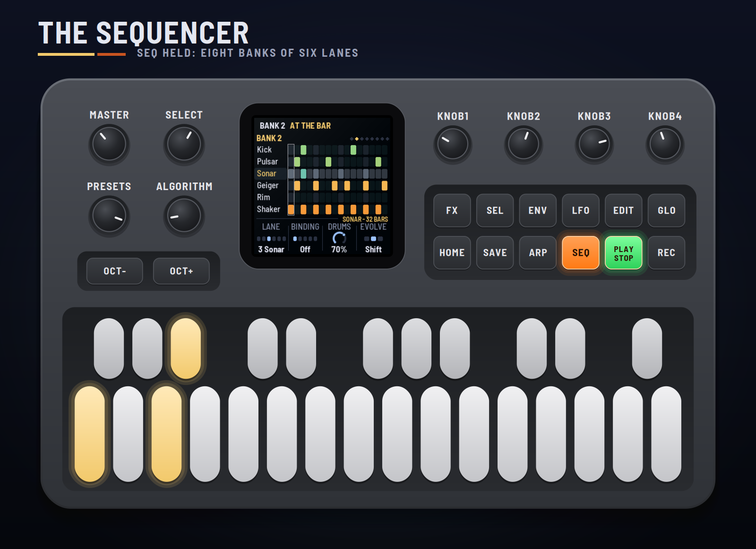The image size is (756, 549).
Task: Adjust the KNOB1 dial
Action: tap(453, 144)
